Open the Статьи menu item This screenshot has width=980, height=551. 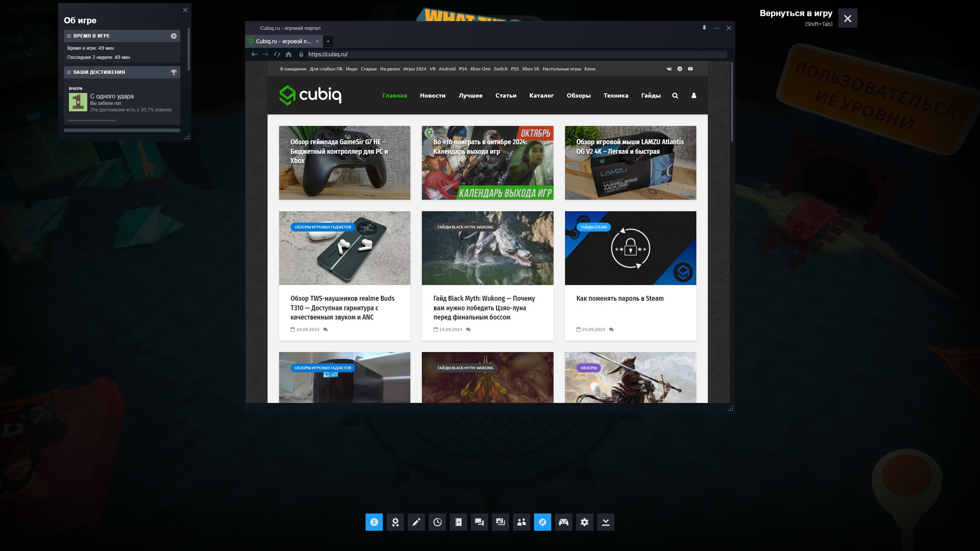pos(506,96)
